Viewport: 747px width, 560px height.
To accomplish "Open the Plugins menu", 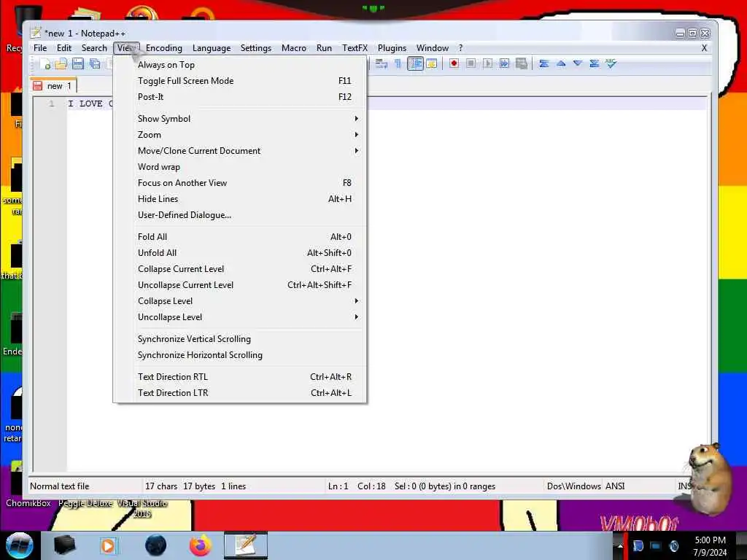I will (392, 48).
